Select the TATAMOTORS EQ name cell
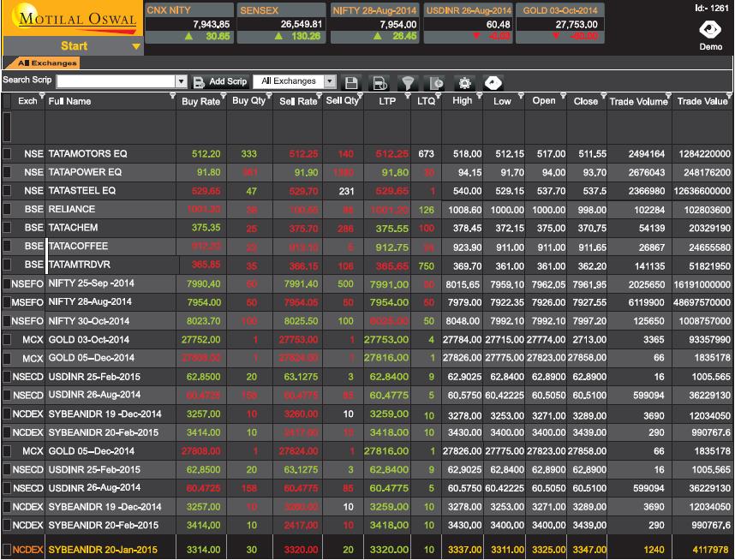 click(x=87, y=154)
